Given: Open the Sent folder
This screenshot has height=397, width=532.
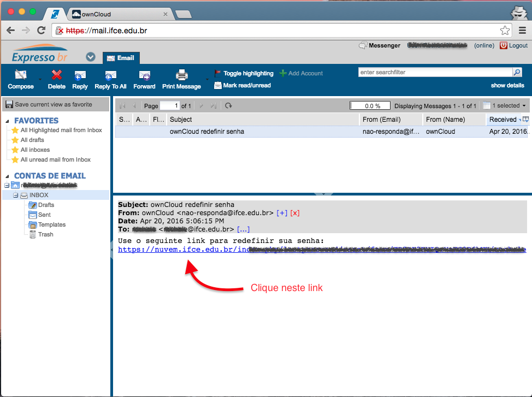Looking at the screenshot, I should (44, 215).
